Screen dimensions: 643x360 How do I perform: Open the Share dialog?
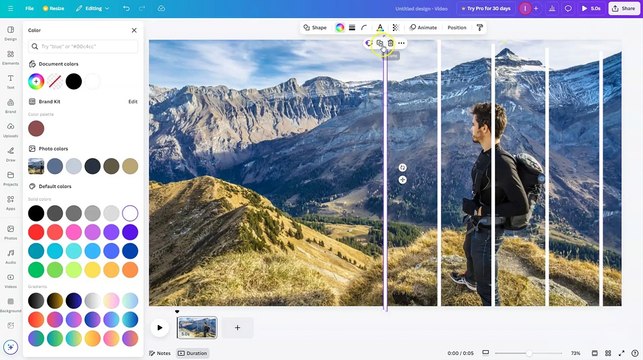[624, 8]
